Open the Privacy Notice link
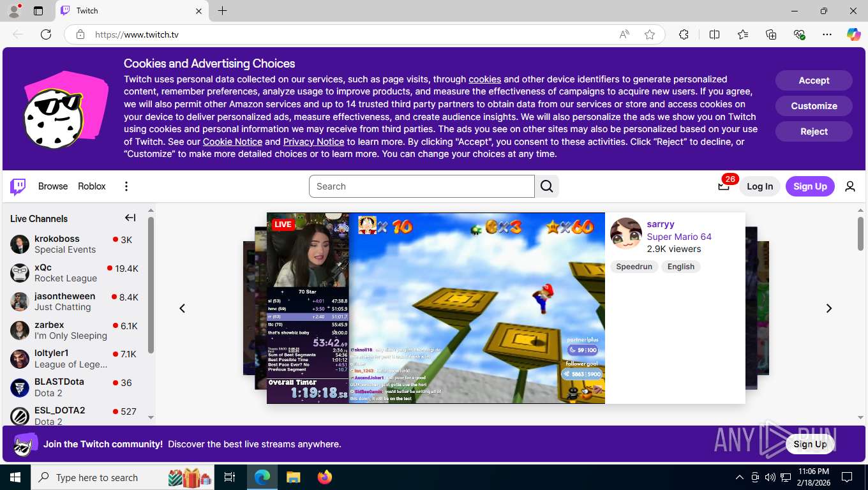This screenshot has width=868, height=490. click(313, 142)
